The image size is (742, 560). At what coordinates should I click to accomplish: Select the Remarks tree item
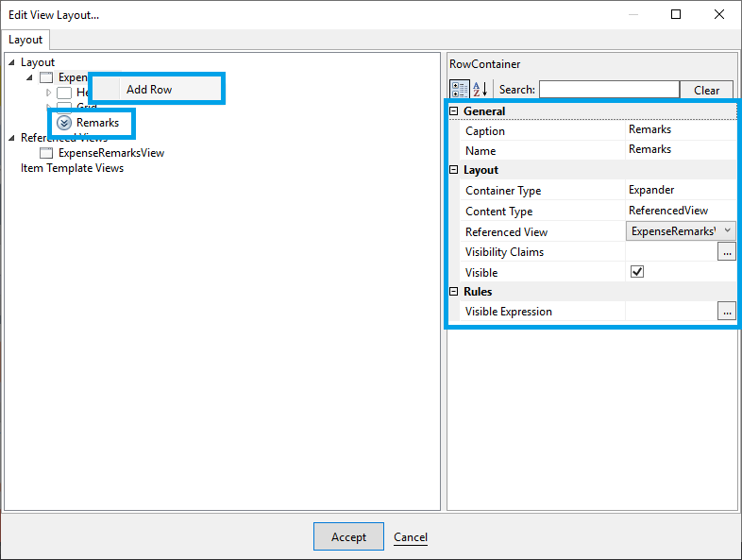click(97, 123)
